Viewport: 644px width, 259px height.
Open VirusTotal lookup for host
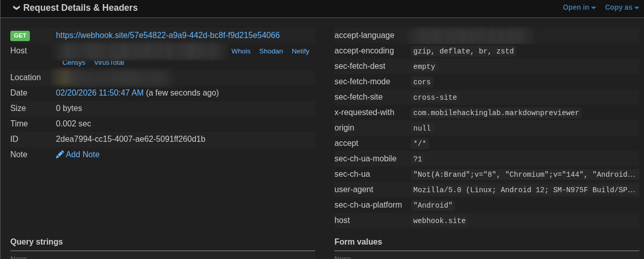[109, 63]
